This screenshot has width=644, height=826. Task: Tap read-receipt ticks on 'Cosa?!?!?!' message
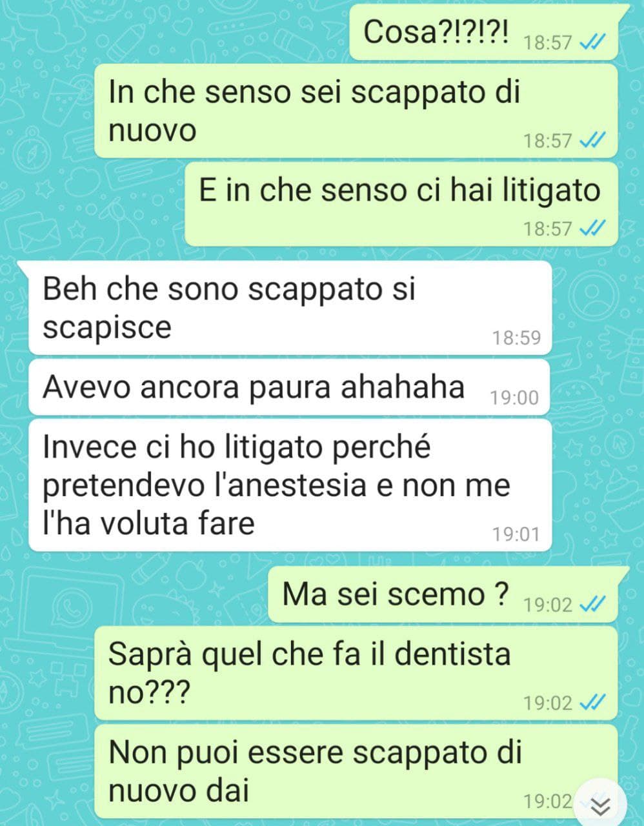[x=592, y=43]
